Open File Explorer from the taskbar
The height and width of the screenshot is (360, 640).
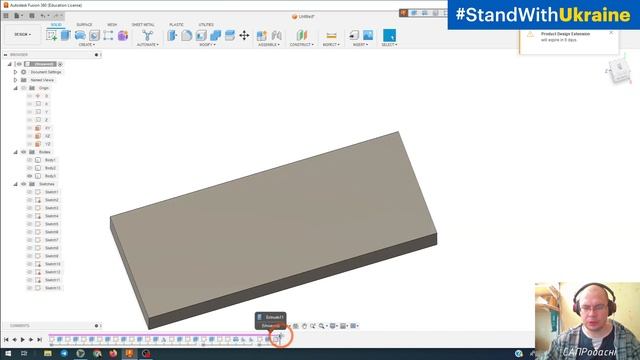[48, 353]
